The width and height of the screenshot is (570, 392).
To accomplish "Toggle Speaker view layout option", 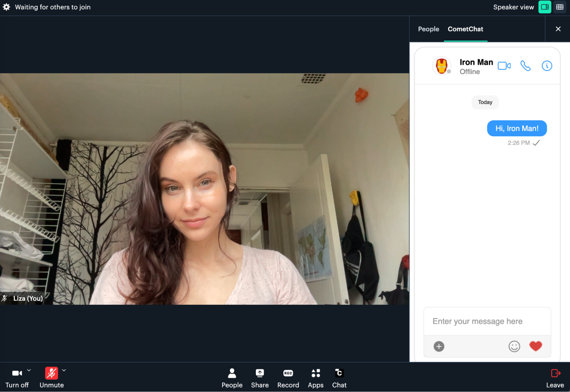I will point(545,7).
